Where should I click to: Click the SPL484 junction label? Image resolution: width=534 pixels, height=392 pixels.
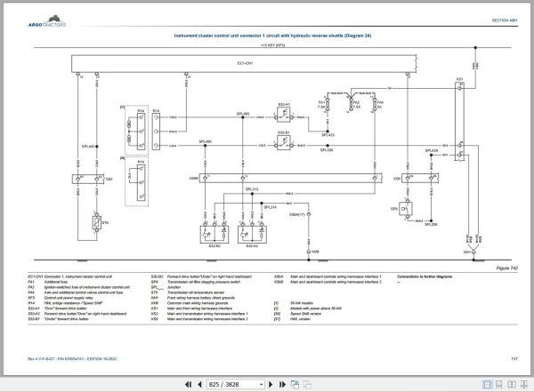point(206,141)
